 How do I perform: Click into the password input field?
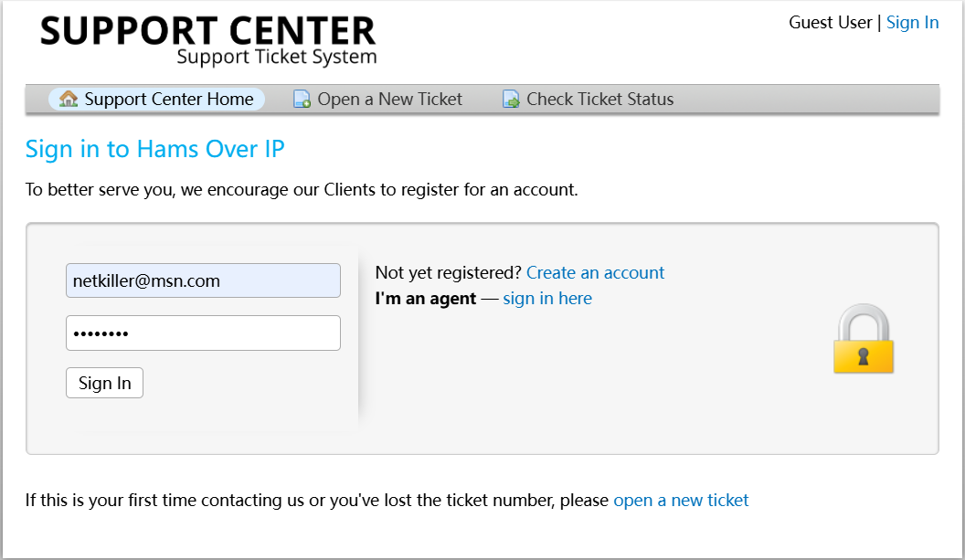click(203, 333)
